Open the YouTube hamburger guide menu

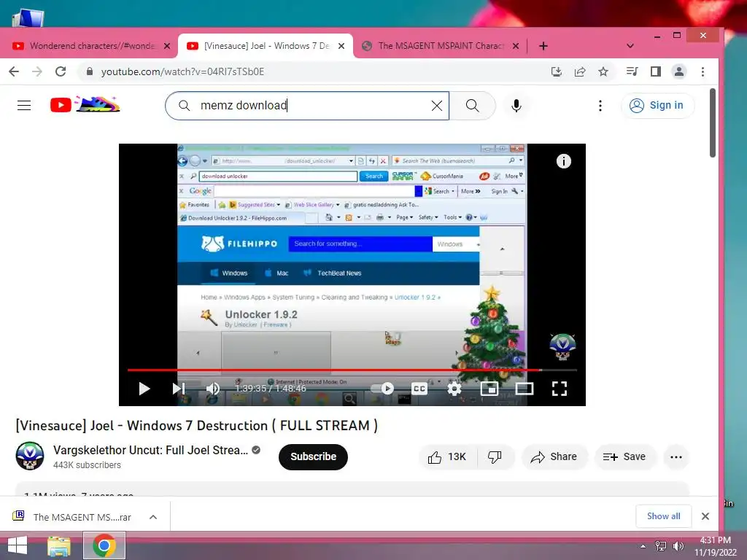[24, 105]
